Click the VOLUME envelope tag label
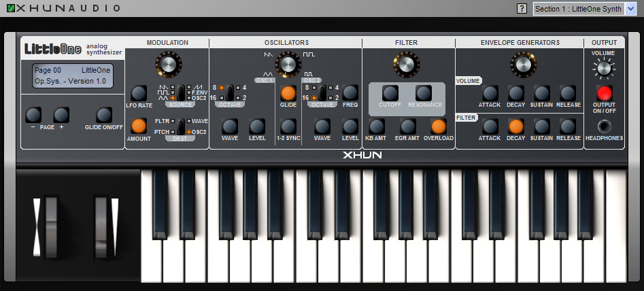Screen dimensions: 644x291 point(468,81)
